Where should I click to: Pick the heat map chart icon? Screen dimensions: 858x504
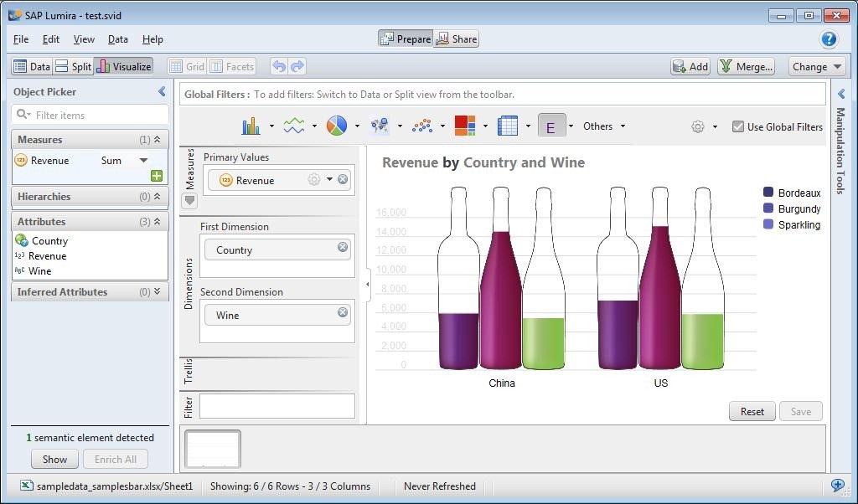tap(464, 126)
